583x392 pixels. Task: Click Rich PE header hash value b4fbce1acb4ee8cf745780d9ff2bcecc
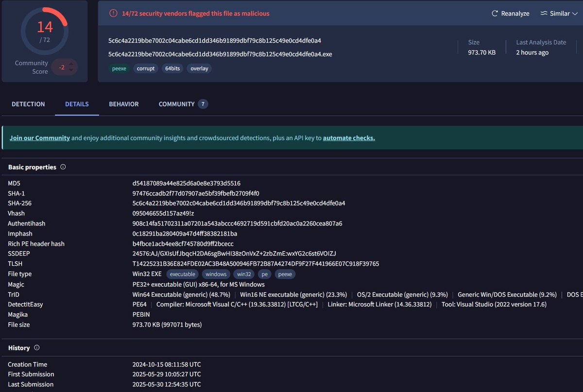pyautogui.click(x=183, y=244)
